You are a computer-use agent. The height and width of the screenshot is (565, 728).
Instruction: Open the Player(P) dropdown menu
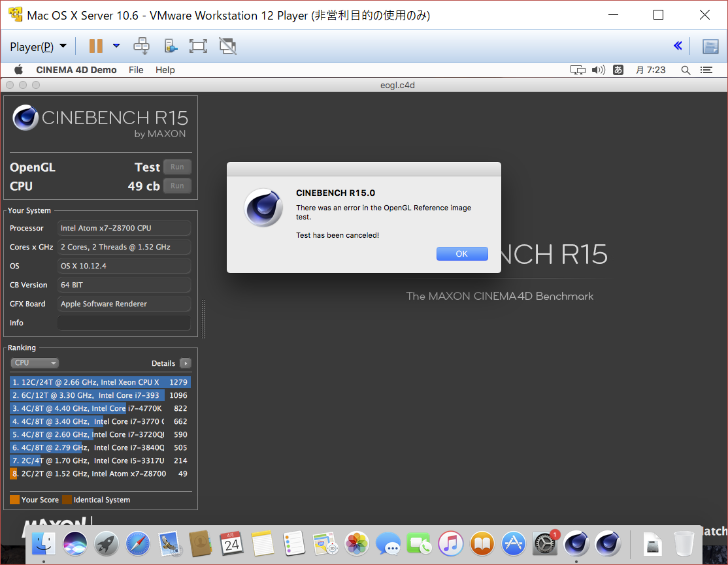(39, 46)
